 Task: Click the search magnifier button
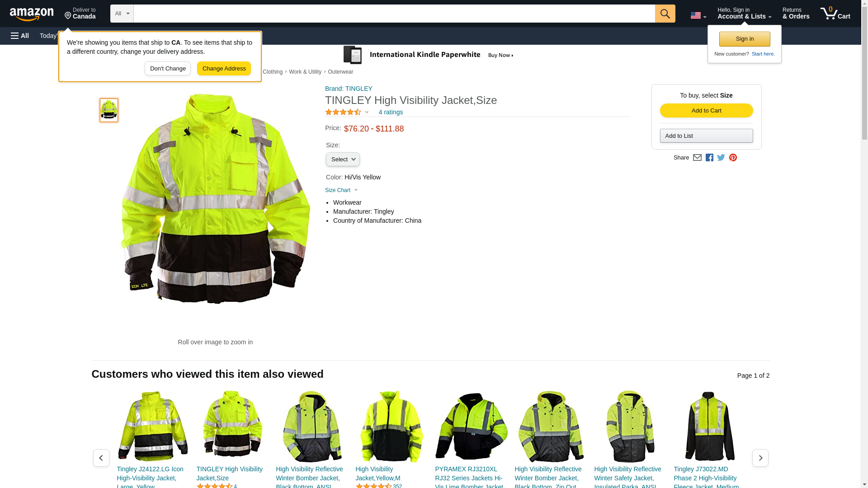(665, 14)
